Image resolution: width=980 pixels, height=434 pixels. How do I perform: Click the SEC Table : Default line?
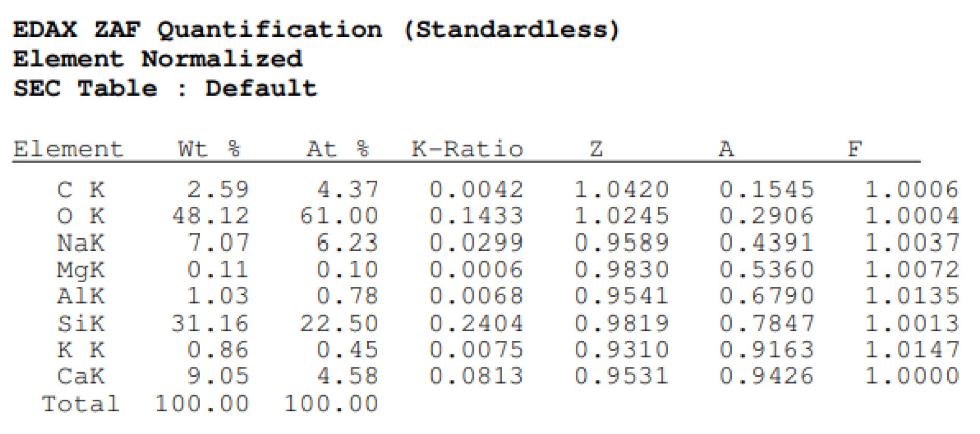coord(165,88)
